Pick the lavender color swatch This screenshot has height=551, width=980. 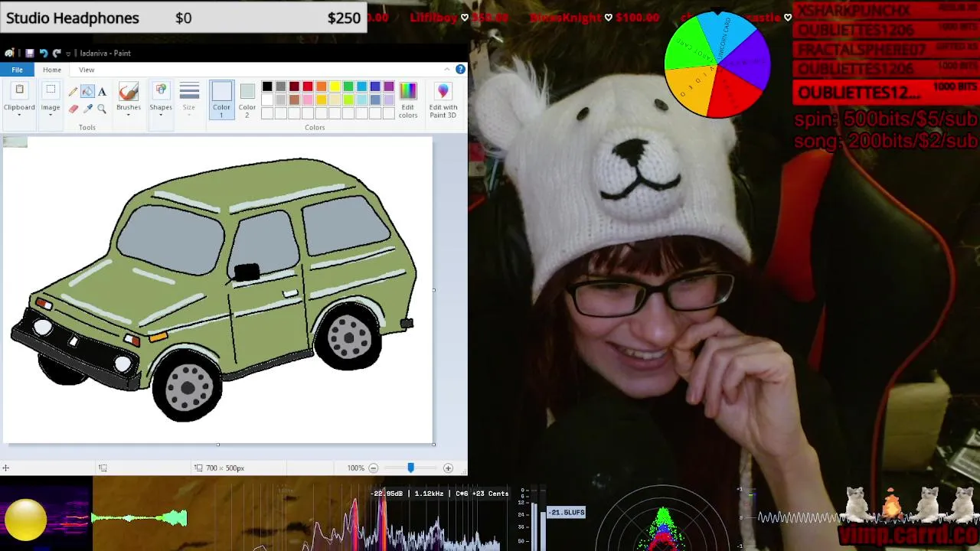point(389,100)
